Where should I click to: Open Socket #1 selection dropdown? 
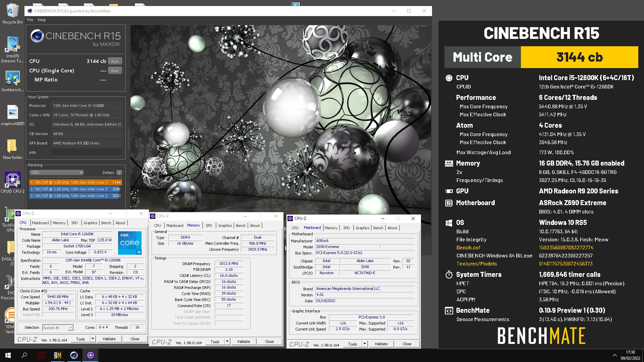[x=58, y=327]
